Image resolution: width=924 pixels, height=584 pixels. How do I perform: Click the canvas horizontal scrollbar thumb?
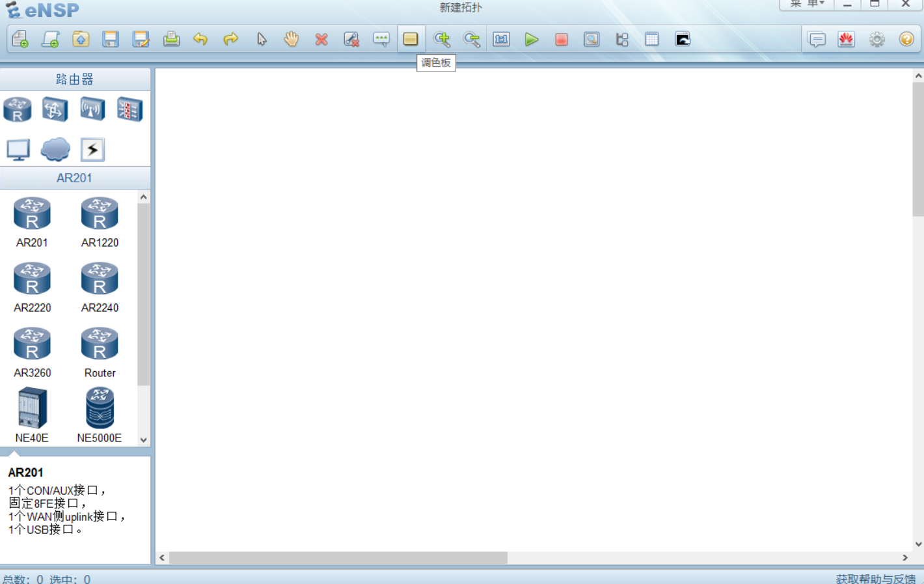tap(338, 558)
